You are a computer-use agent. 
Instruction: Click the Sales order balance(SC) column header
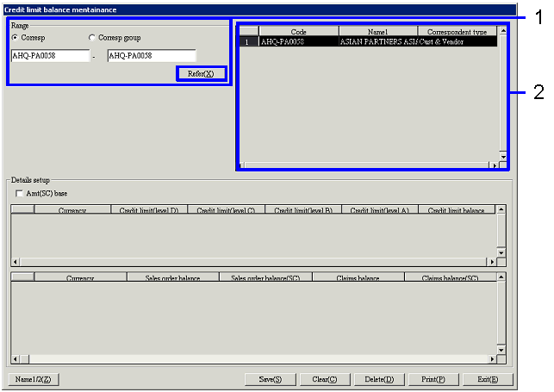(x=265, y=277)
